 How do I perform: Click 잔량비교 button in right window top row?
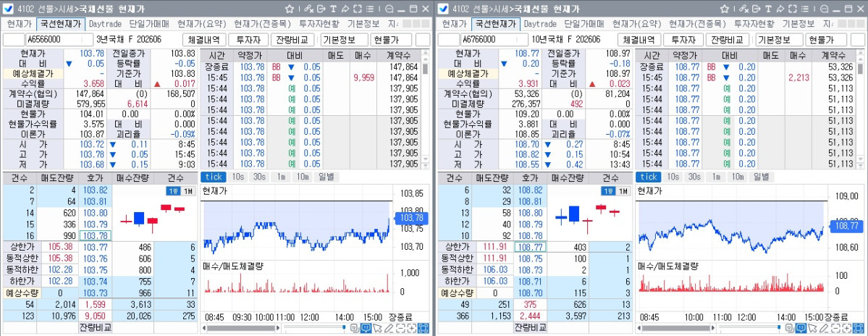[x=728, y=39]
